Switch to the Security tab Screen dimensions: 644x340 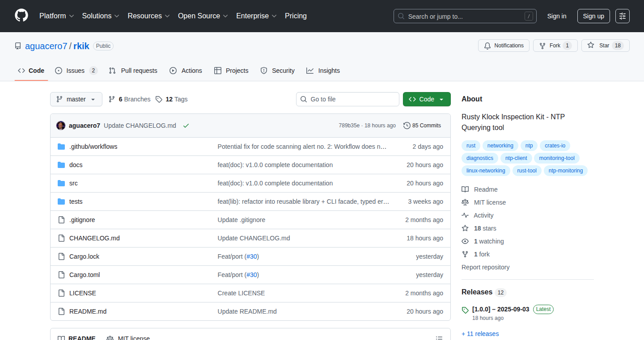277,71
